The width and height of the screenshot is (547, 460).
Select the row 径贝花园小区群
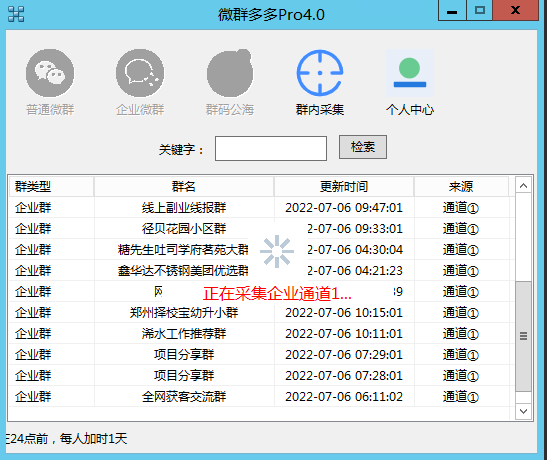click(262, 229)
